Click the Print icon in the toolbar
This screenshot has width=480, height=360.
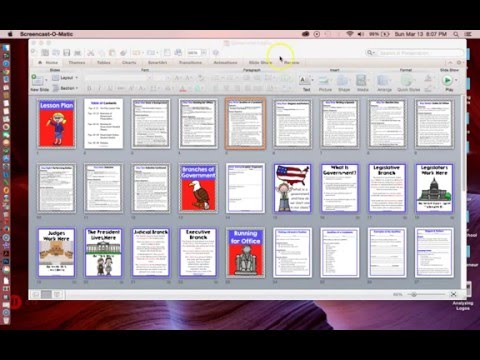[x=77, y=53]
